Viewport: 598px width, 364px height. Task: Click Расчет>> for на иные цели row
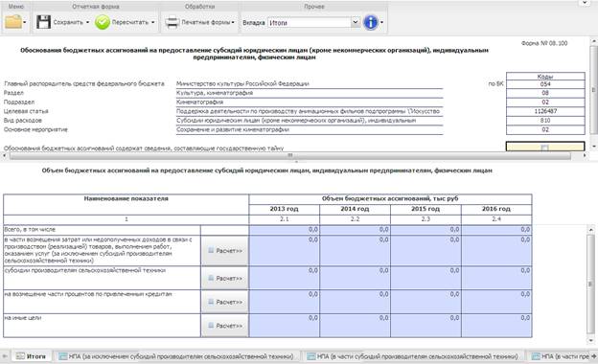tap(225, 326)
